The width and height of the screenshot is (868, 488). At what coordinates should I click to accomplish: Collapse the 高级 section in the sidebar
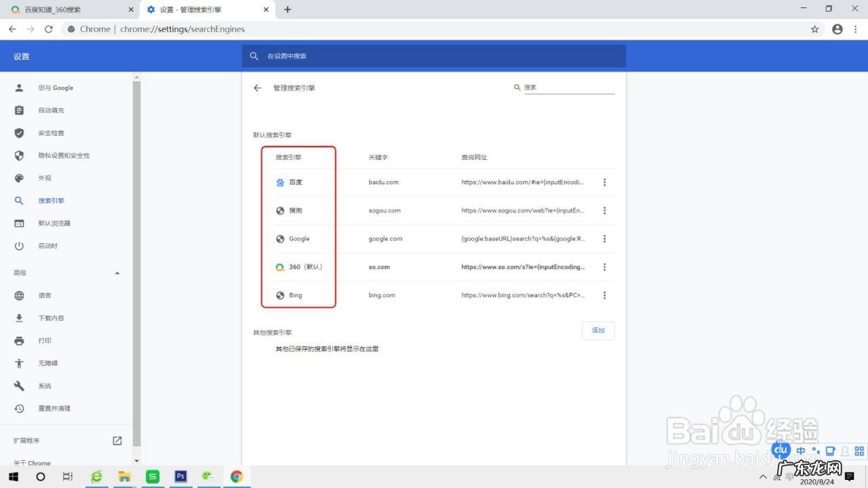117,272
